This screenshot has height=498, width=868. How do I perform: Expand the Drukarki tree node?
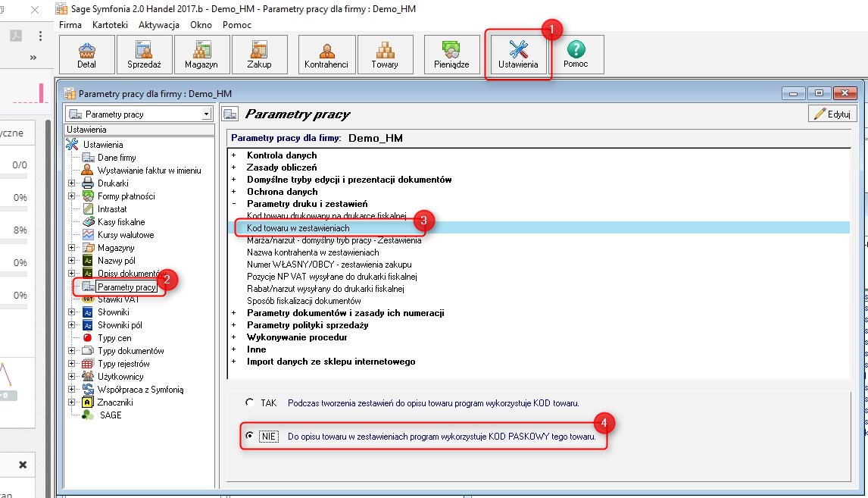[72, 183]
